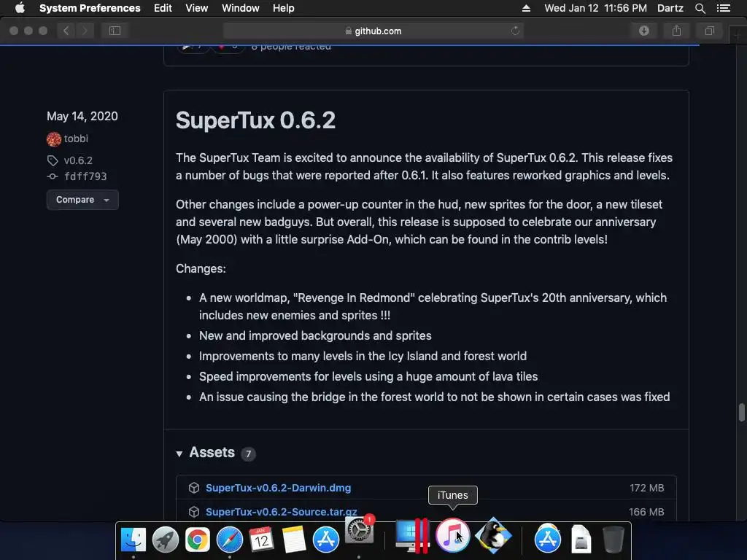Open commit fdff793
This screenshot has width=747, height=560.
[x=85, y=176]
